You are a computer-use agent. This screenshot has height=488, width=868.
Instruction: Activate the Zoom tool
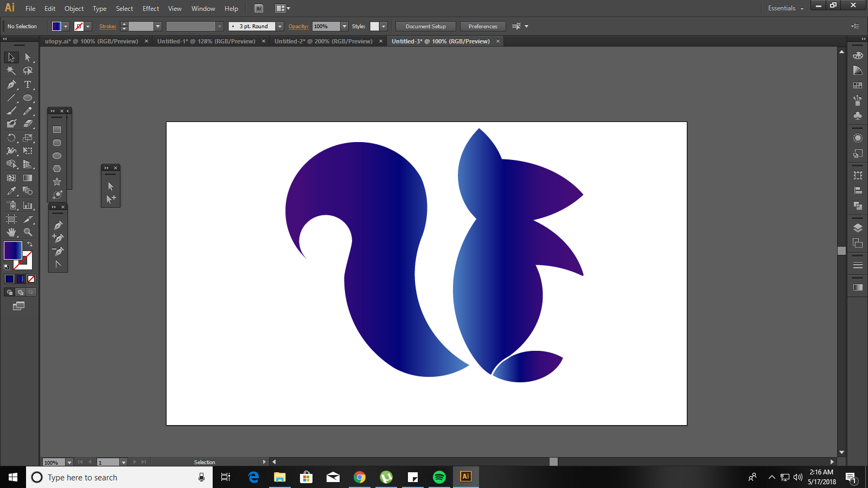(x=28, y=232)
